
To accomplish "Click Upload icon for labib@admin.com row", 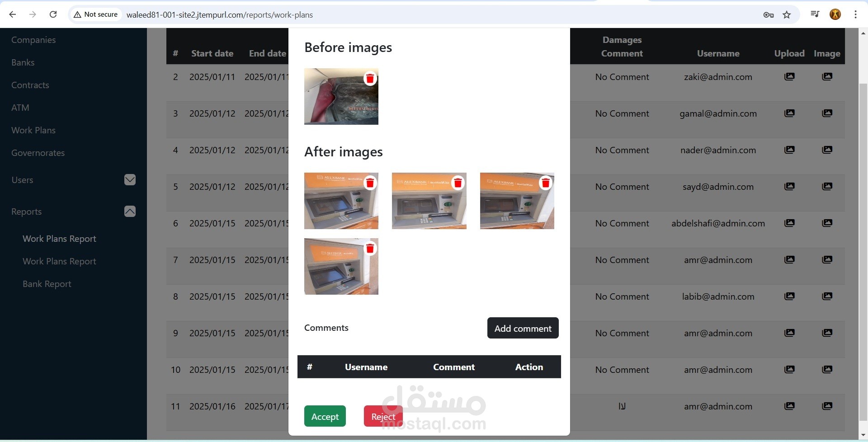I will point(789,296).
